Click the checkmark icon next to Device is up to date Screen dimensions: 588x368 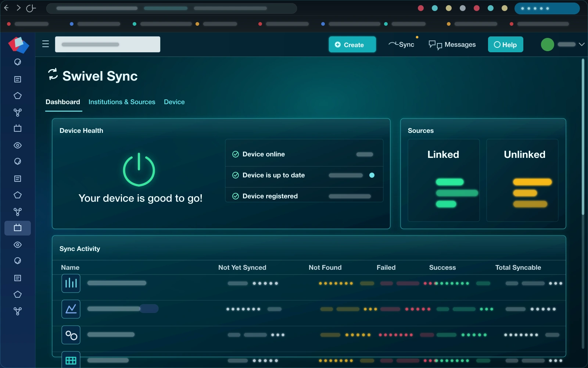[236, 175]
